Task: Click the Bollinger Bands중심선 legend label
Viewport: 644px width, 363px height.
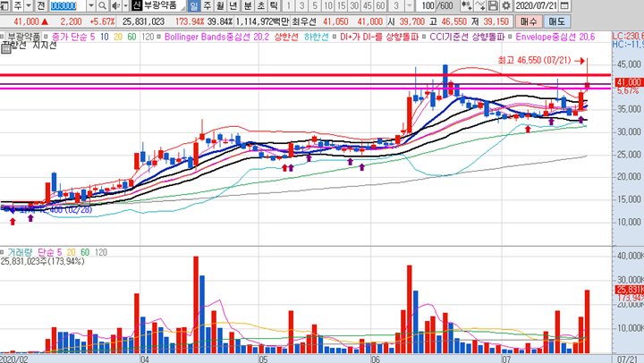Action: click(x=216, y=37)
